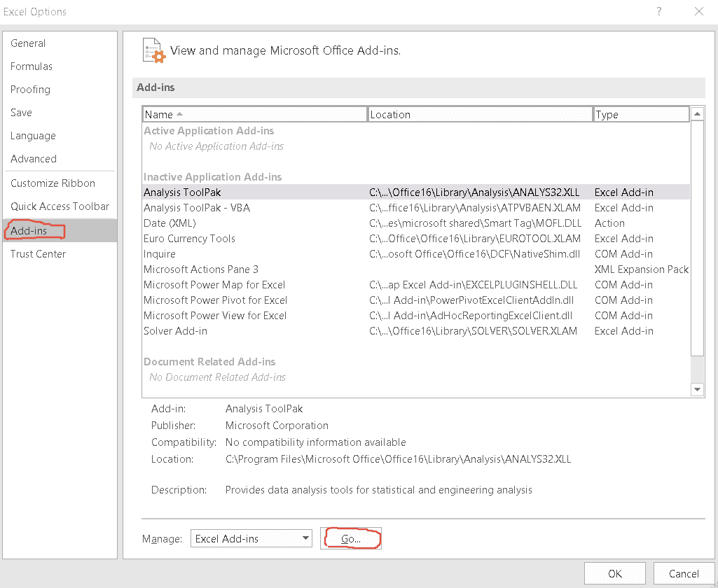The width and height of the screenshot is (718, 588).
Task: Click the SOLVER.XLAM location cell
Action: tap(473, 331)
